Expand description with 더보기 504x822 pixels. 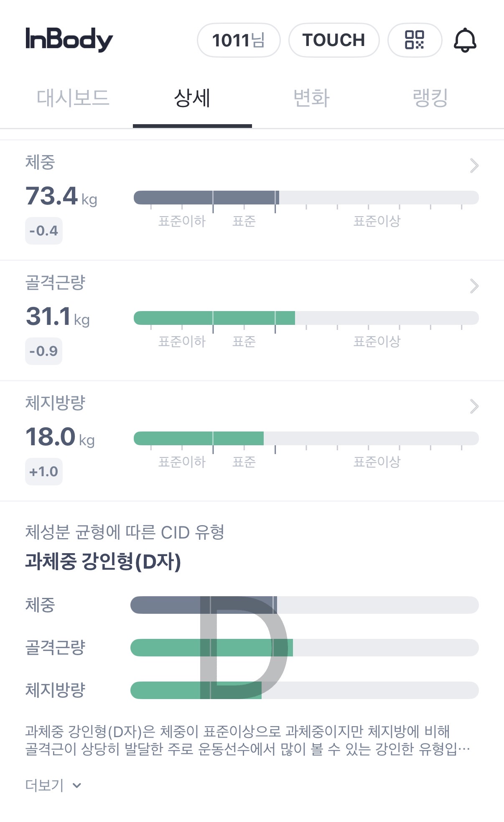(53, 785)
